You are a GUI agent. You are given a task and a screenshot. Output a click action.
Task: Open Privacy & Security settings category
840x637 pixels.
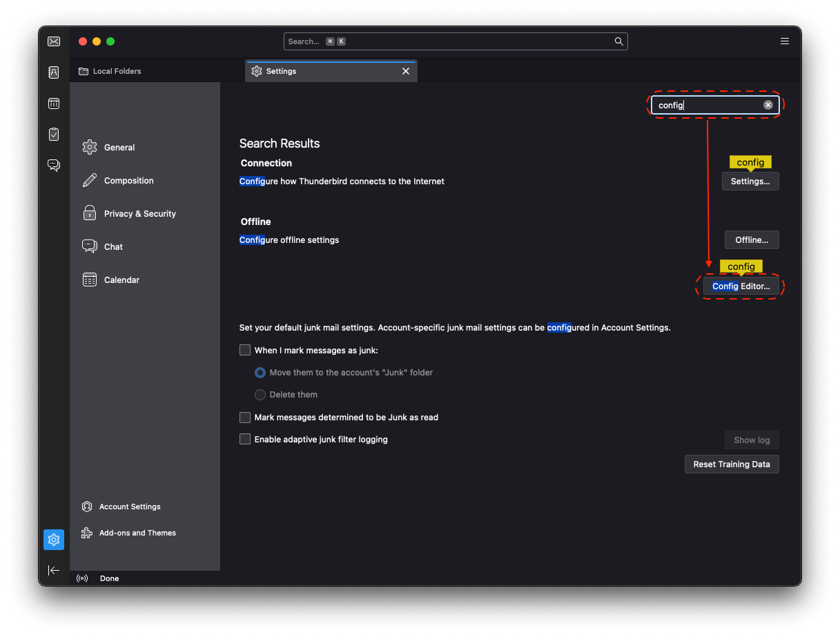(139, 214)
